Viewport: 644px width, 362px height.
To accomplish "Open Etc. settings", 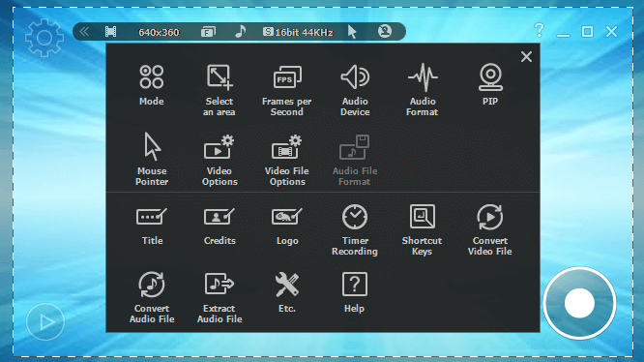I will 286,292.
